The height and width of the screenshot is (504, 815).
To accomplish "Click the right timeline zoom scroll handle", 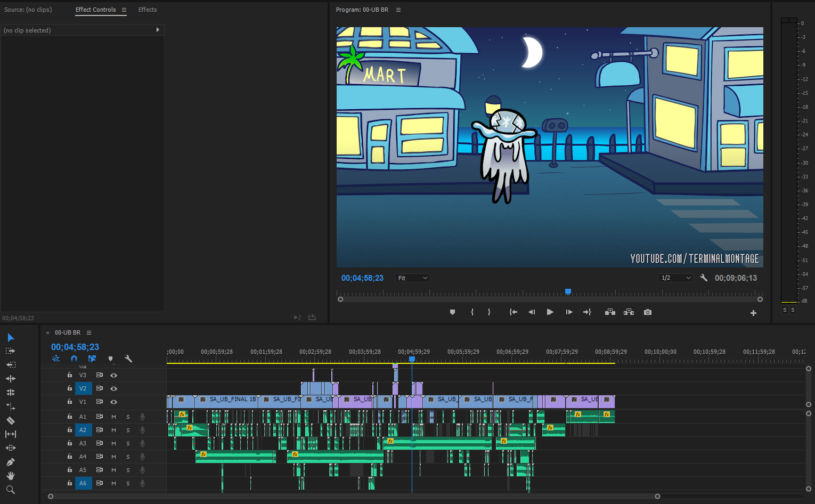I will tap(657, 497).
